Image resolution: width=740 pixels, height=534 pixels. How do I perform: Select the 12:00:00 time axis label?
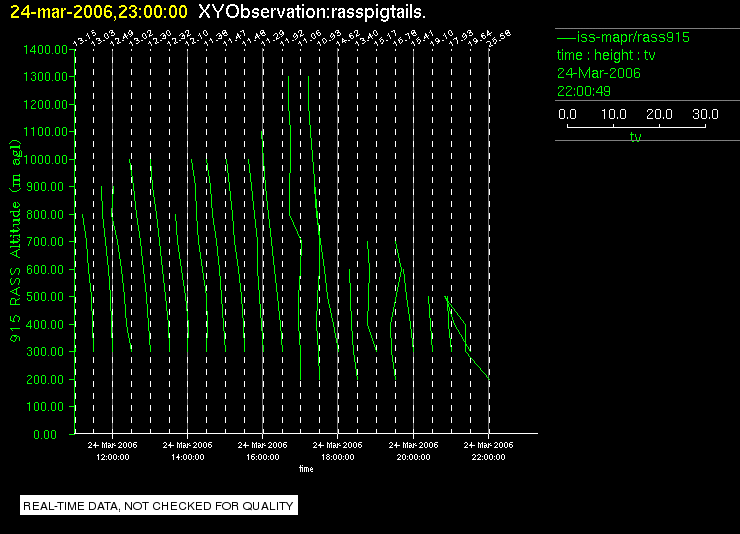[x=112, y=457]
